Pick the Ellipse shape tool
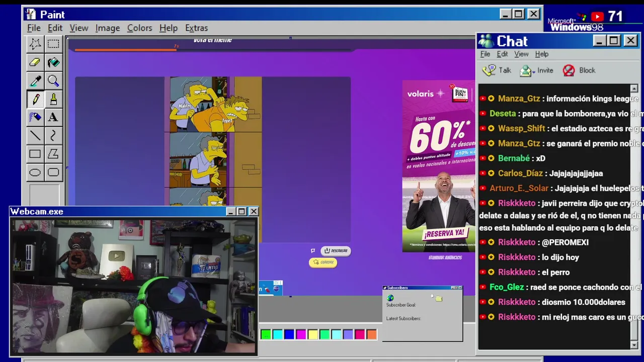This screenshot has width=644, height=362. tap(35, 172)
